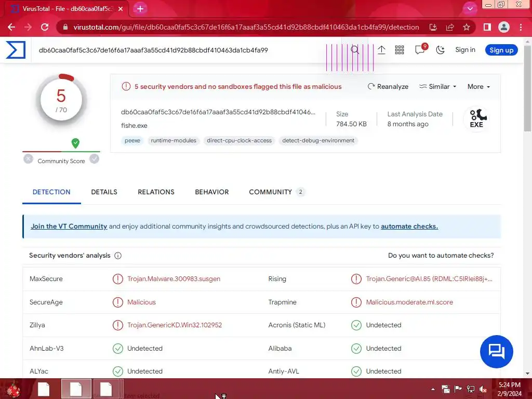Click SecureAge Malicious result text
This screenshot has width=532, height=399.
pyautogui.click(x=141, y=302)
